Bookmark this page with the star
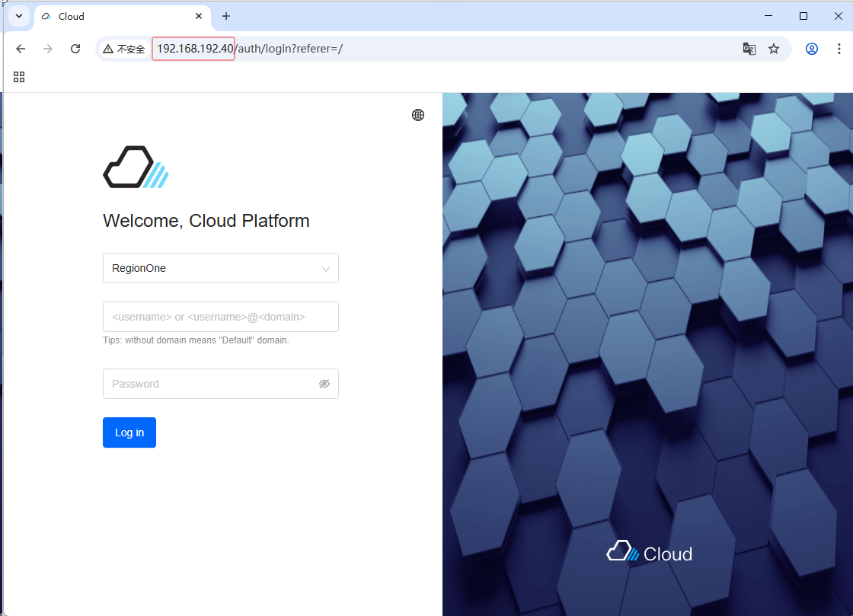Image resolution: width=853 pixels, height=616 pixels. click(x=774, y=49)
